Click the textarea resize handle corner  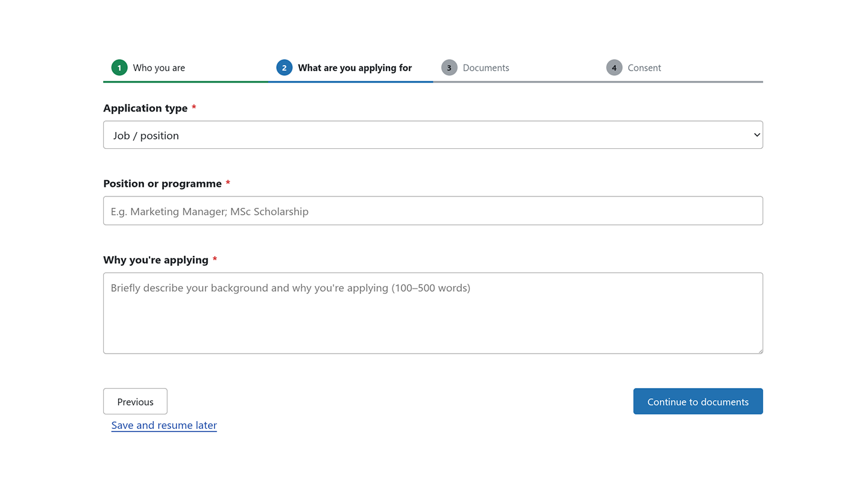click(x=759, y=351)
